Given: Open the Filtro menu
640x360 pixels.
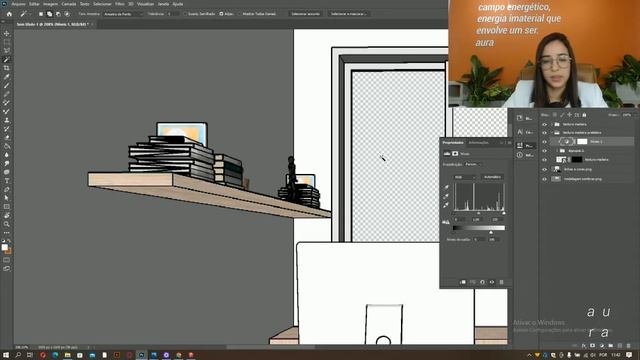Looking at the screenshot, I should point(120,4).
